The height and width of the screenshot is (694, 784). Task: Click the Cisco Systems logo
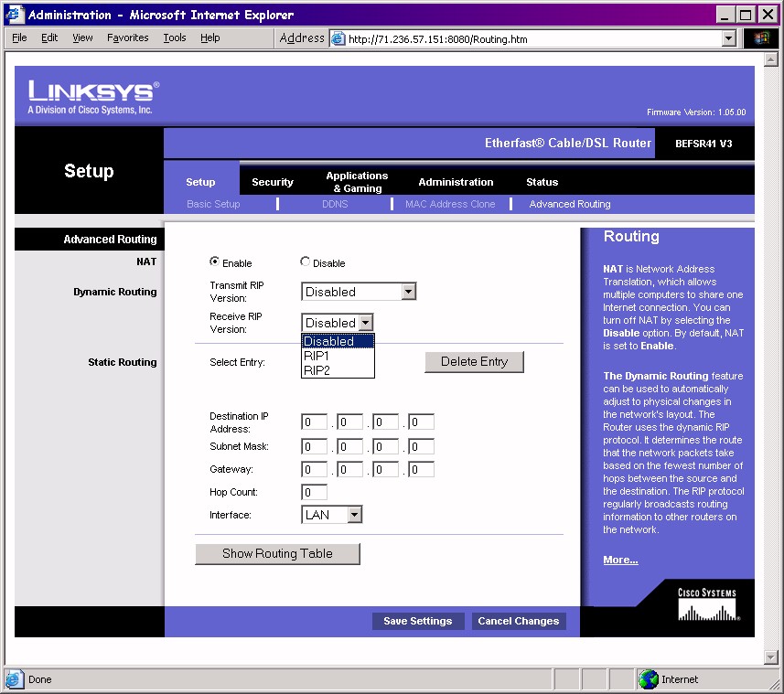coord(706,604)
